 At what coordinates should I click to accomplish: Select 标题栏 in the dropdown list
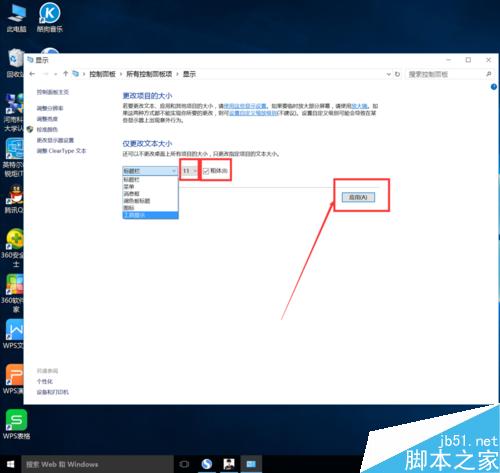pyautogui.click(x=150, y=180)
